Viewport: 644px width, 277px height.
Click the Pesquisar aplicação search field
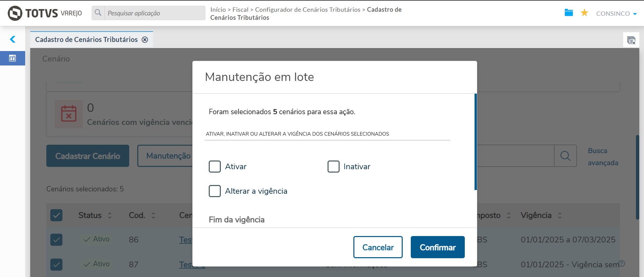154,13
